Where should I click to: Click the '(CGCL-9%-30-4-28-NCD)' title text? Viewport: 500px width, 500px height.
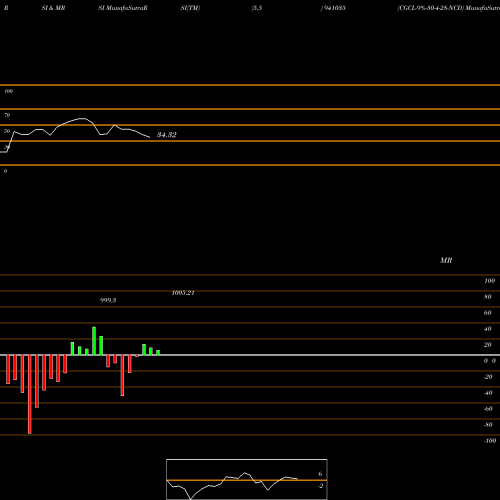431,8
